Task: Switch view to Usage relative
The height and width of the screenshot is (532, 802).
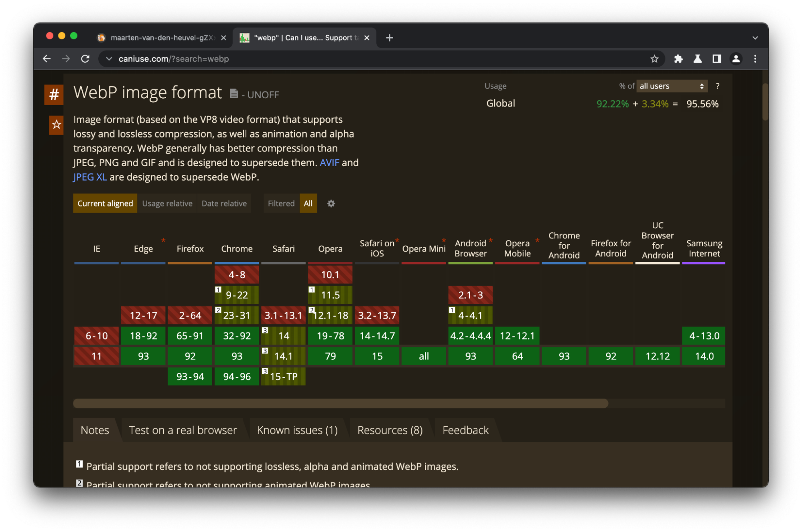Action: coord(167,203)
